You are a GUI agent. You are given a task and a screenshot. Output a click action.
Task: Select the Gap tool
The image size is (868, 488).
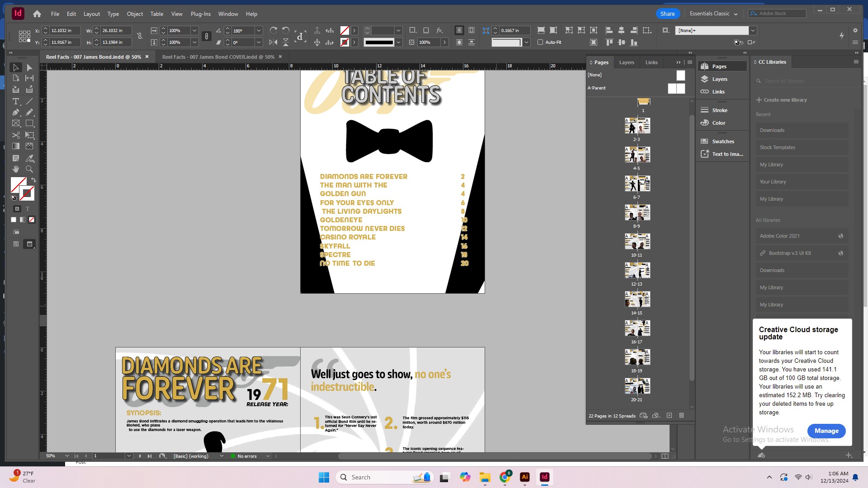[x=29, y=78]
